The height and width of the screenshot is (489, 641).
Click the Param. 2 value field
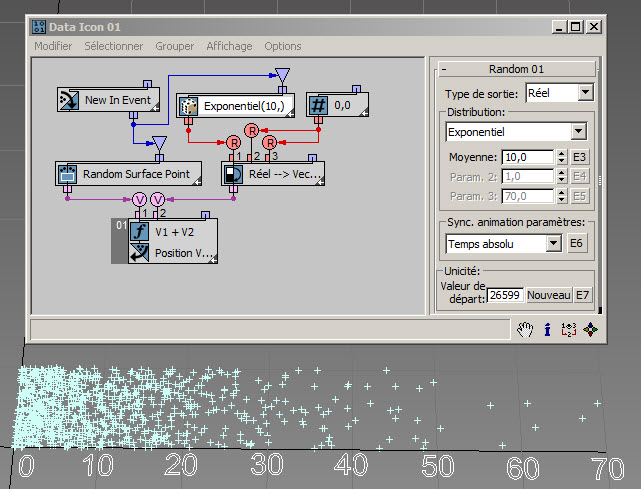click(528, 176)
